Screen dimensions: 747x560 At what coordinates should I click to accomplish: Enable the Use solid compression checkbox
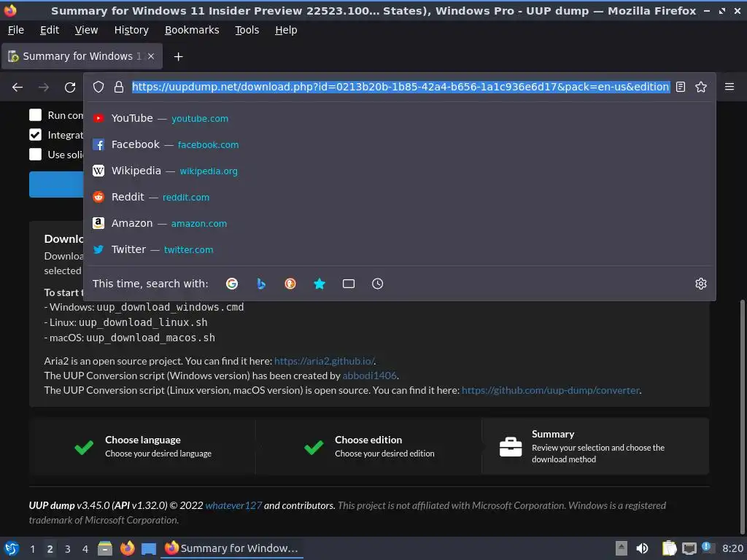[35, 155]
